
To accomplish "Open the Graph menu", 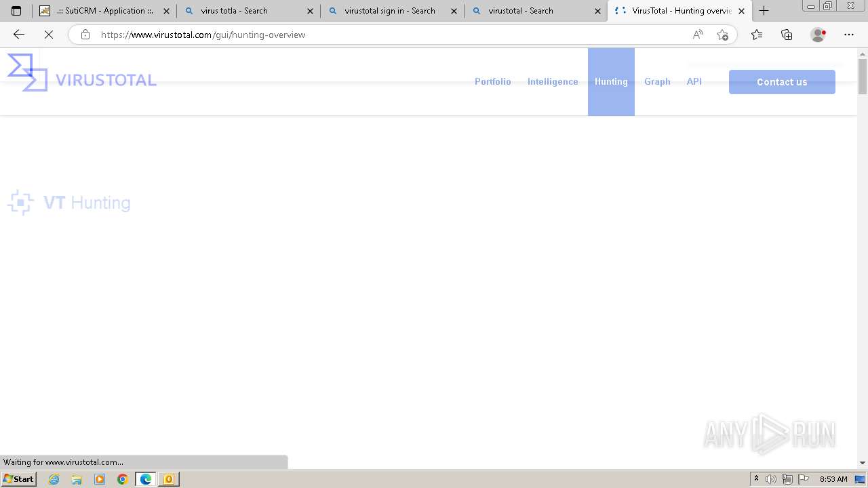I will click(x=657, y=81).
